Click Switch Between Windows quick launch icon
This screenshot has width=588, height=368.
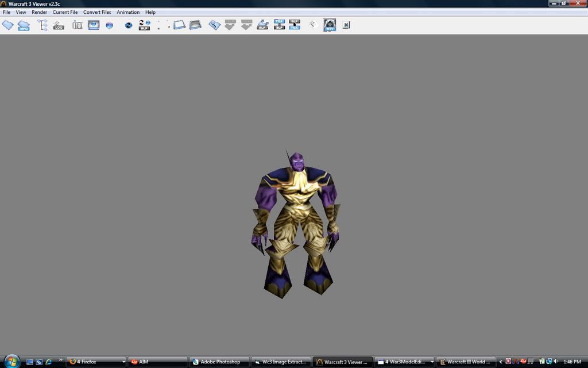point(39,362)
